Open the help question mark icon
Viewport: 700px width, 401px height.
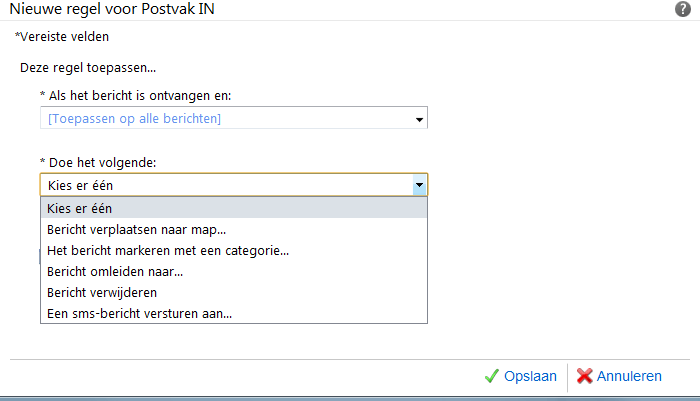(x=683, y=8)
